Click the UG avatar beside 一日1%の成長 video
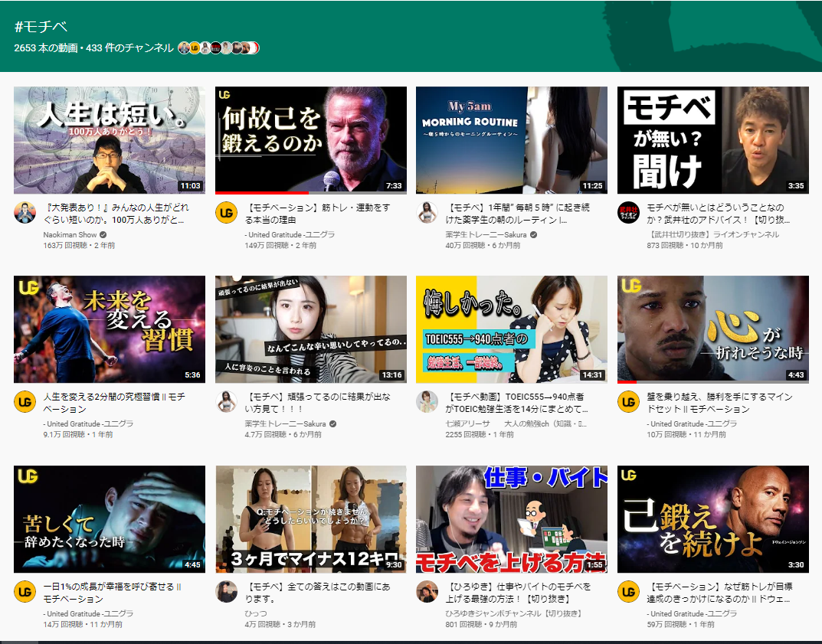 (x=25, y=592)
